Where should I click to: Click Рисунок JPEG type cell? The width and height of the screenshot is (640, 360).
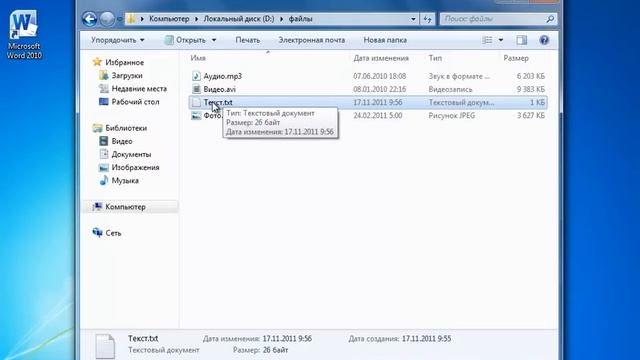coord(451,116)
